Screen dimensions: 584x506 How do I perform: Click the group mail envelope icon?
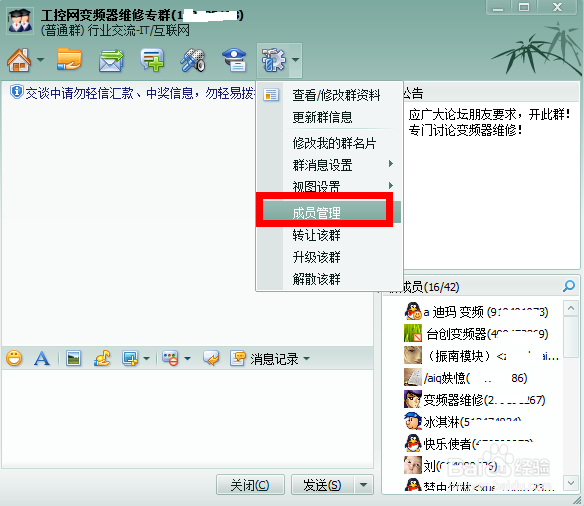pos(111,60)
